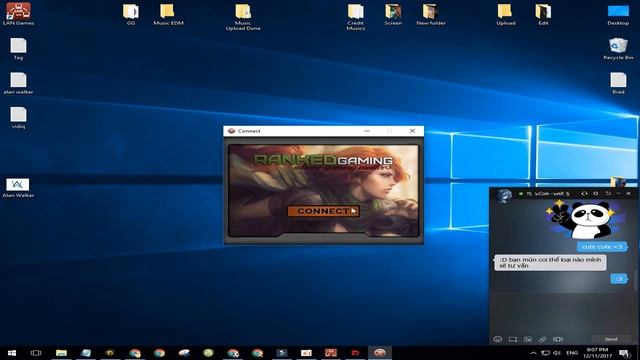640x360 pixels.
Task: Click the volume icon in system tray
Action: coord(557,353)
